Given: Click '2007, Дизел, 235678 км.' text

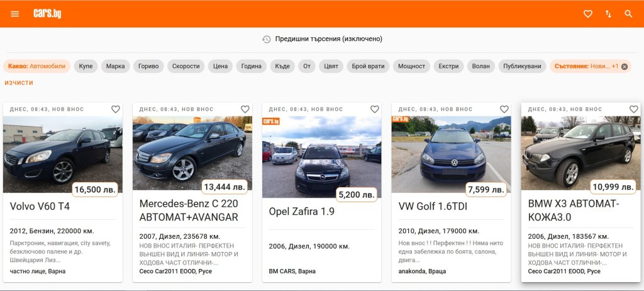Looking at the screenshot, I should pos(180,236).
